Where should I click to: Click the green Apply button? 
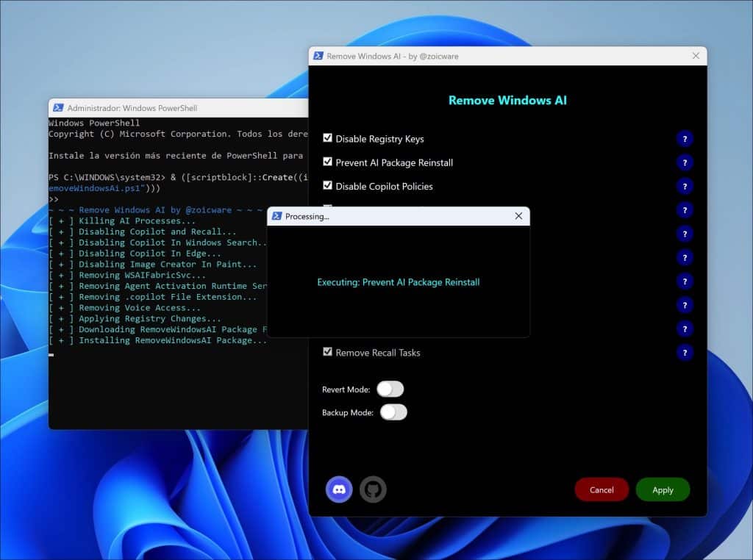663,489
